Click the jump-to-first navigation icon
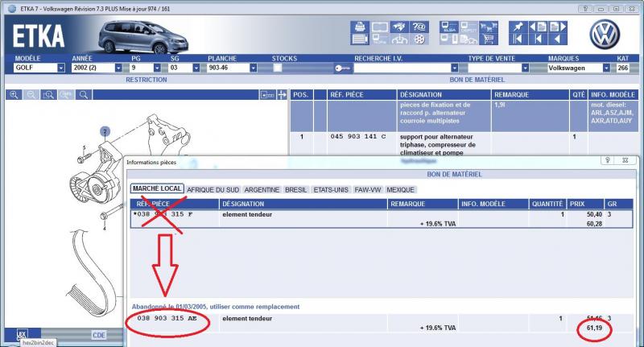 (518, 39)
